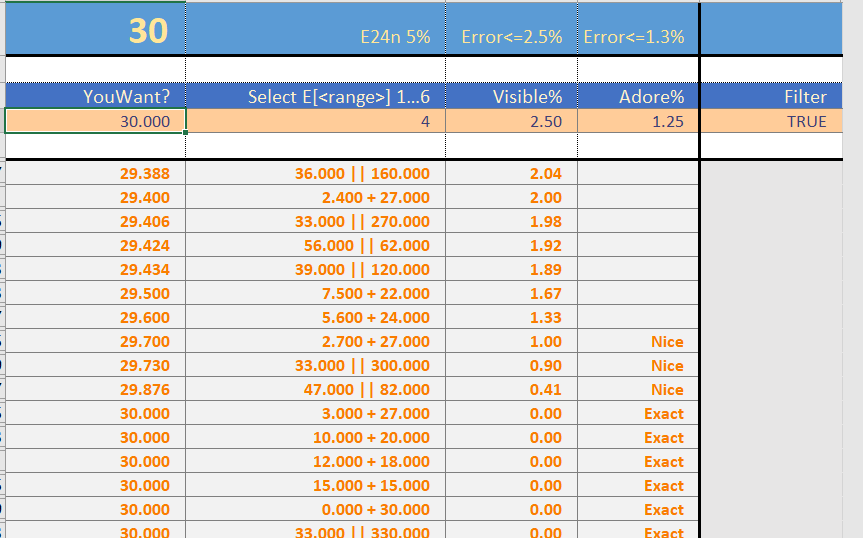Select cell 2.700 + 27.000
This screenshot has height=538, width=863.
tap(315, 341)
